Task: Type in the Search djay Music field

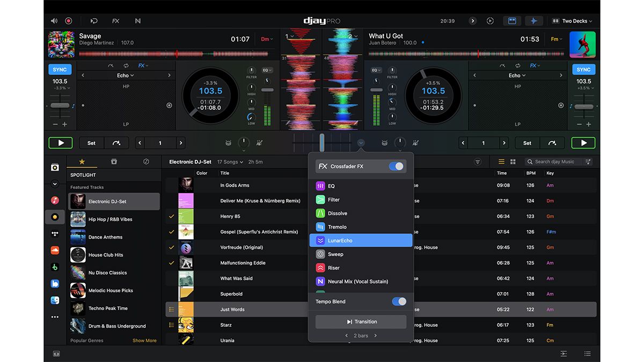Action: [555, 161]
